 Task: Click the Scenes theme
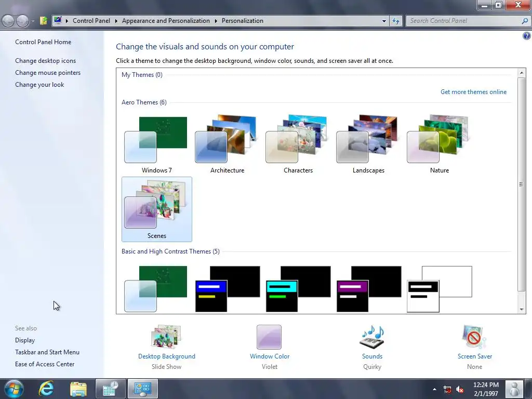pyautogui.click(x=156, y=209)
